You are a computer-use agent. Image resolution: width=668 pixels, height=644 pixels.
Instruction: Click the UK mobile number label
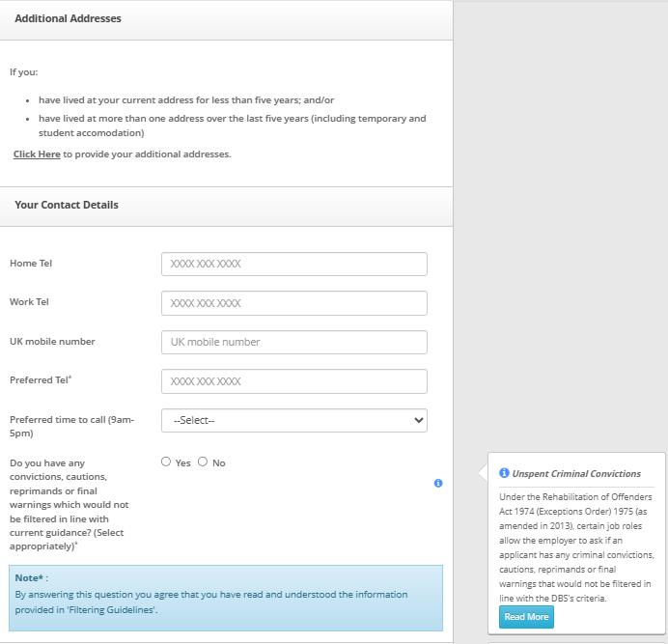pyautogui.click(x=52, y=342)
